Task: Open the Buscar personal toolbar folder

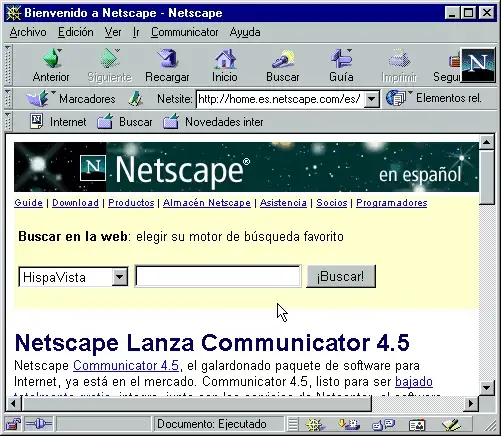Action: [125, 122]
